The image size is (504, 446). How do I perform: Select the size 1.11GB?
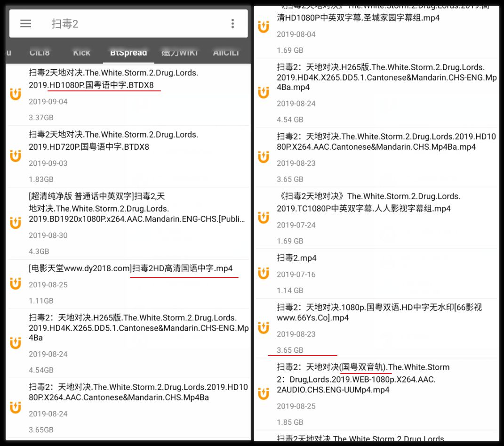point(41,301)
